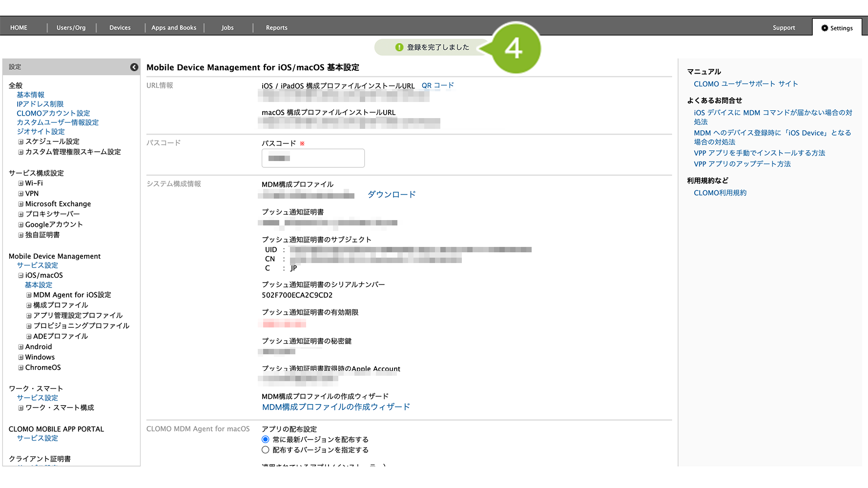Open MDM構成プロファイルの作成ウィザード link

click(x=336, y=407)
